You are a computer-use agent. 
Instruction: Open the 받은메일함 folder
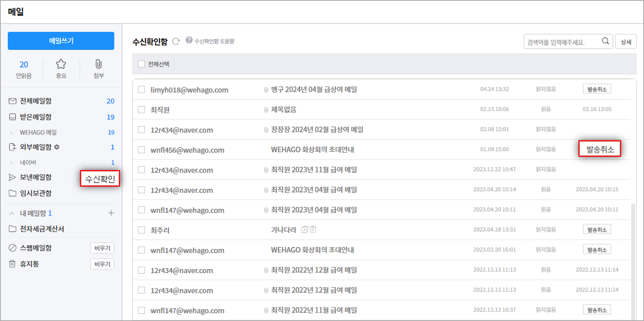click(36, 117)
